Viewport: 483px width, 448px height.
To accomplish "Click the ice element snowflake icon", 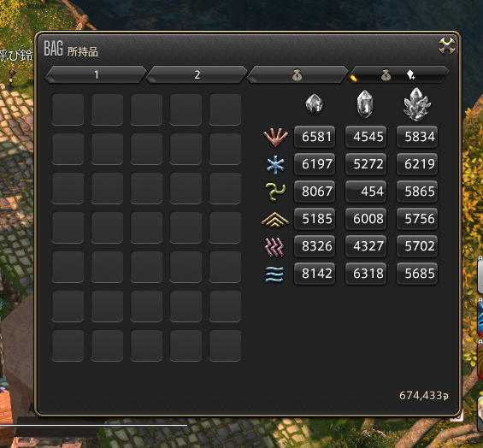I will pos(275,164).
